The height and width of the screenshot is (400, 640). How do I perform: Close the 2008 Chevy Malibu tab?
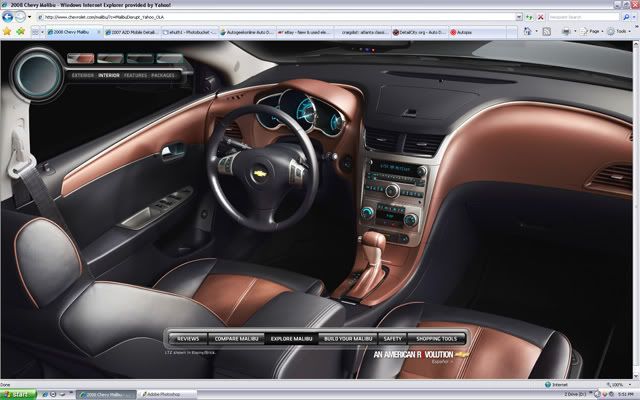click(99, 31)
